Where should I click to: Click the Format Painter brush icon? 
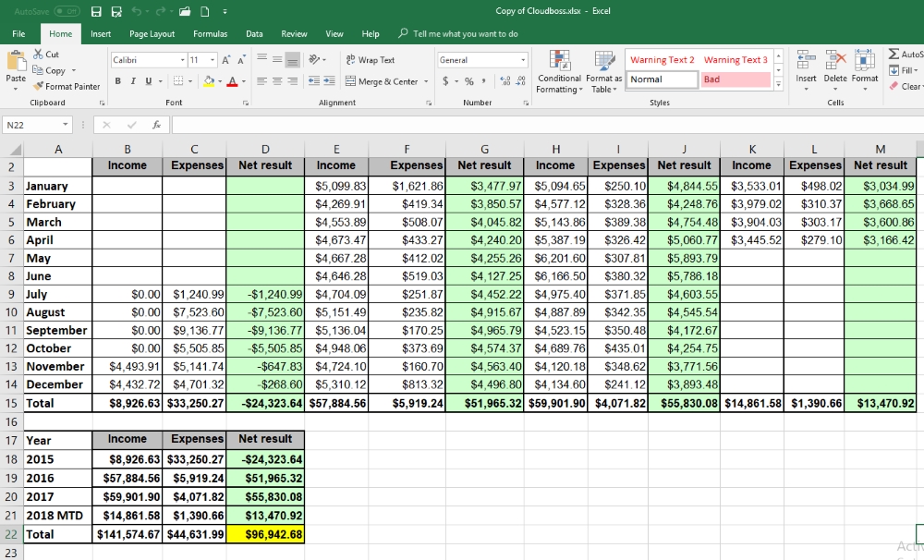39,86
